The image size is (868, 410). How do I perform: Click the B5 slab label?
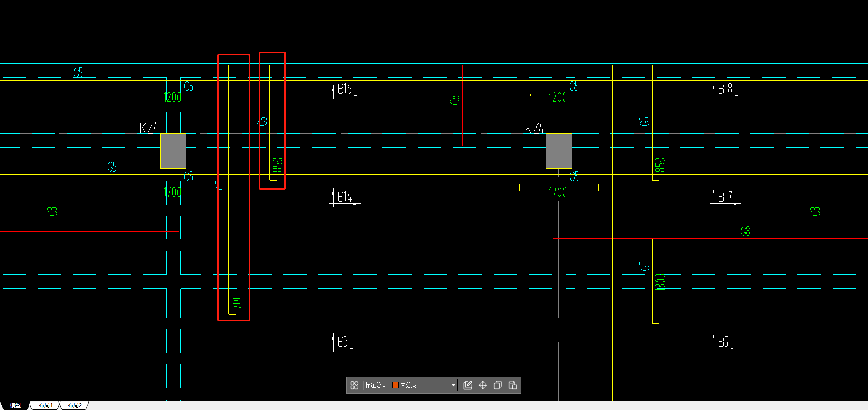(723, 342)
